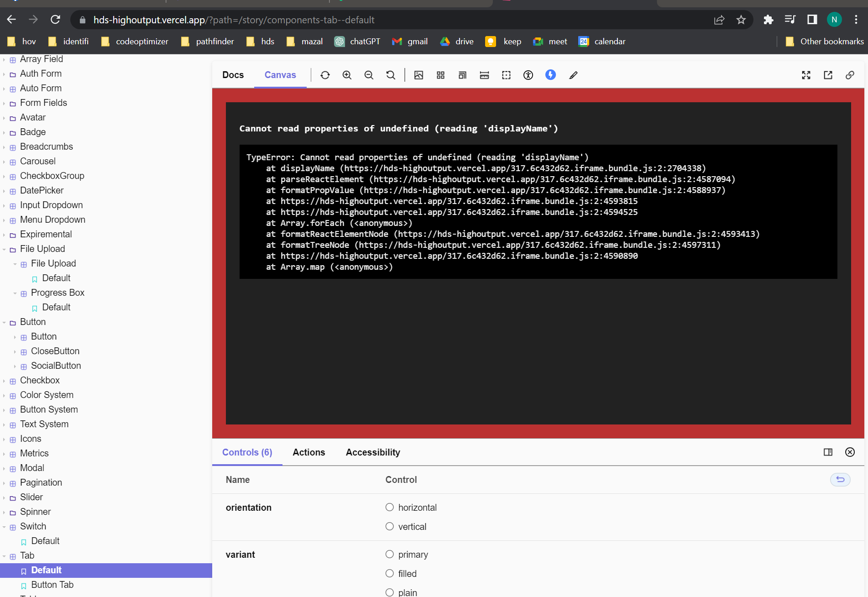Open the calendar bookmark
The height and width of the screenshot is (597, 868).
[602, 42]
